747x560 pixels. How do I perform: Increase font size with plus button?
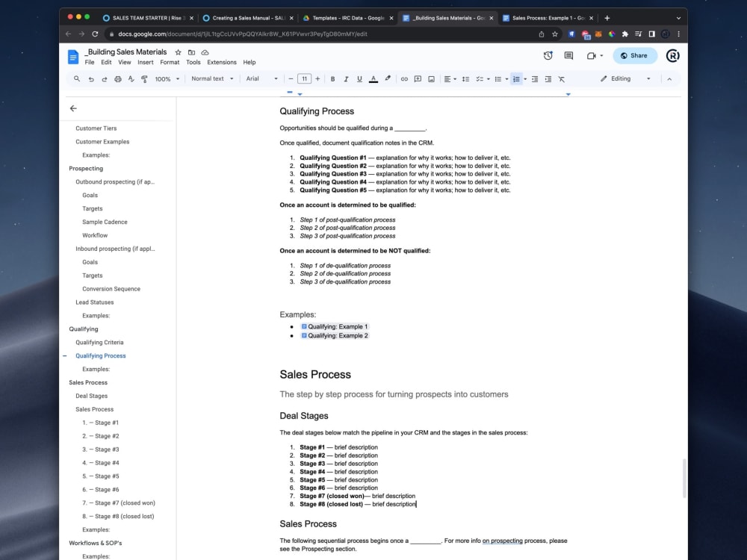317,79
